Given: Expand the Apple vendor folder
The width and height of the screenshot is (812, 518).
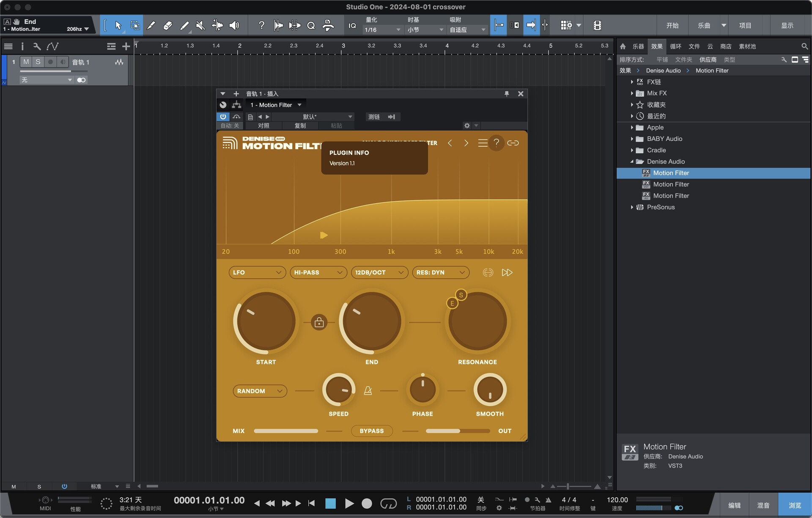Looking at the screenshot, I should point(632,128).
